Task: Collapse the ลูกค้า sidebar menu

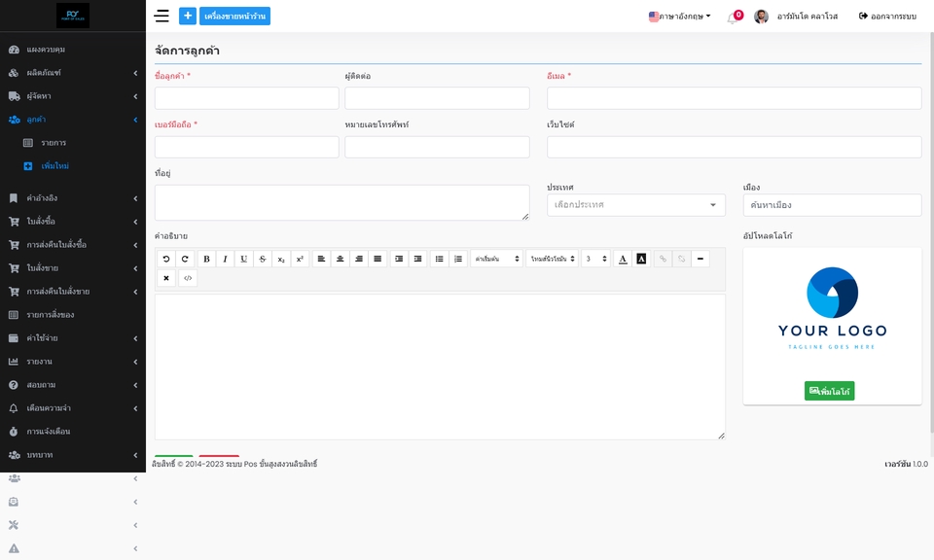Action: tap(73, 119)
